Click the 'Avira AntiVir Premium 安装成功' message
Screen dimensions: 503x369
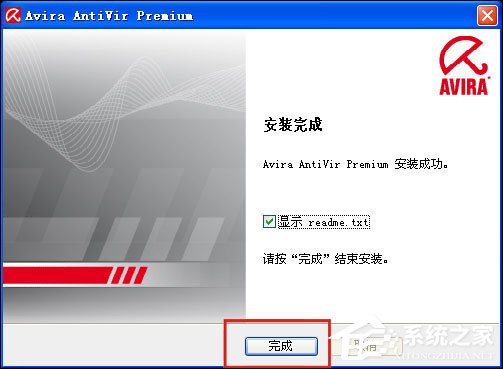click(355, 164)
